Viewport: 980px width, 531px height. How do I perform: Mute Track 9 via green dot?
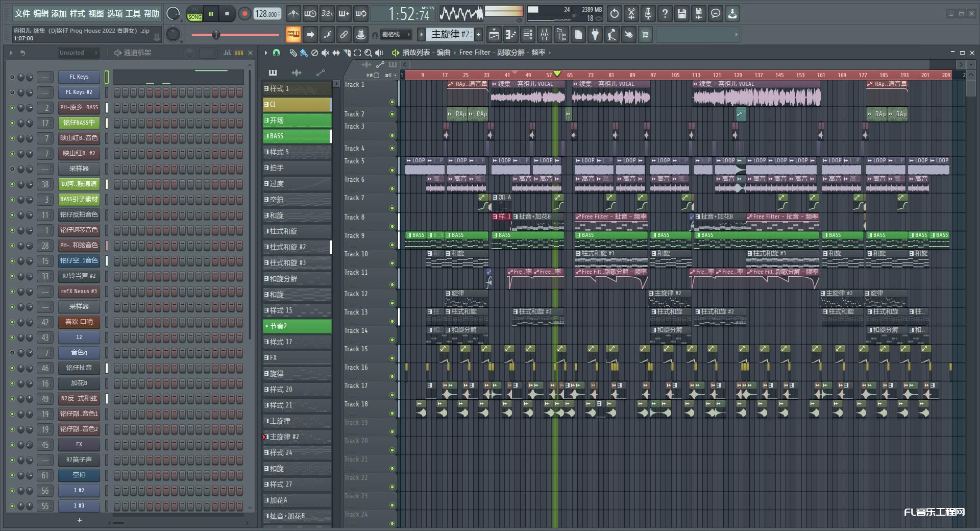[x=392, y=245]
